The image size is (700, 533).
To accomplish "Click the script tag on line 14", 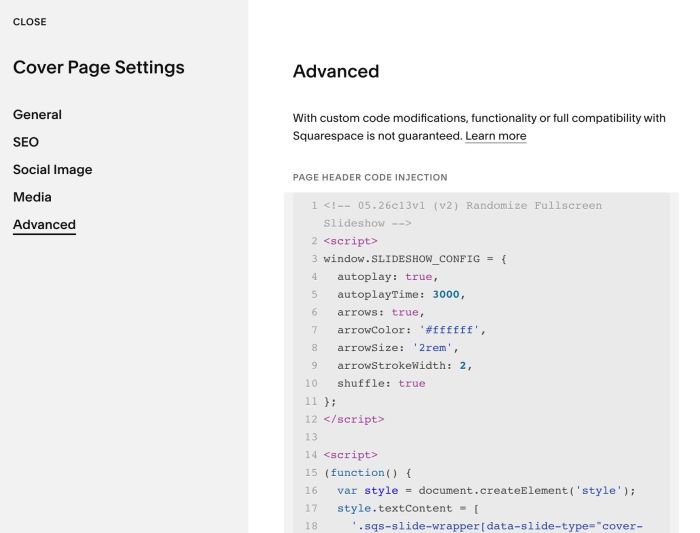I will point(350,455).
